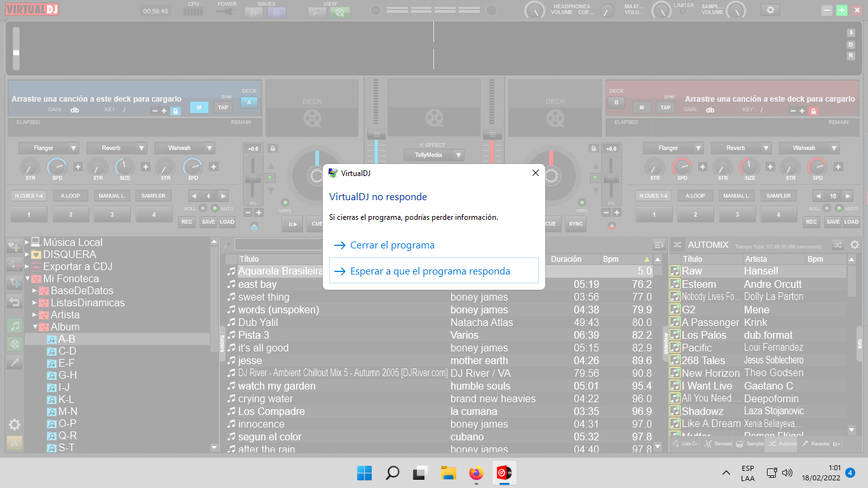This screenshot has height=488, width=868.
Task: Open the gear icon in browser sidebar
Action: 14,424
